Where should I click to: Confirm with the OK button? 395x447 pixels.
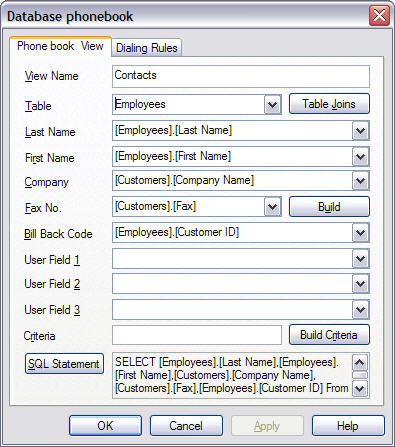point(105,426)
